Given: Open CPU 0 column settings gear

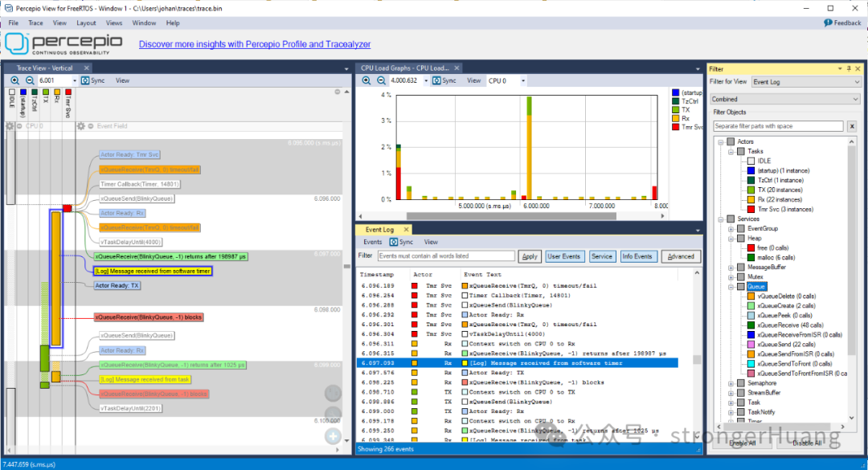Looking at the screenshot, I should click(10, 126).
